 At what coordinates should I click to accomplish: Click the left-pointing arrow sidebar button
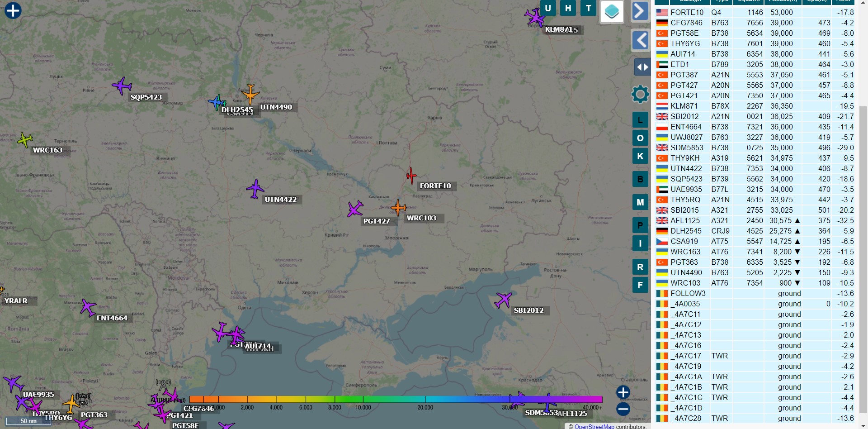pos(640,40)
